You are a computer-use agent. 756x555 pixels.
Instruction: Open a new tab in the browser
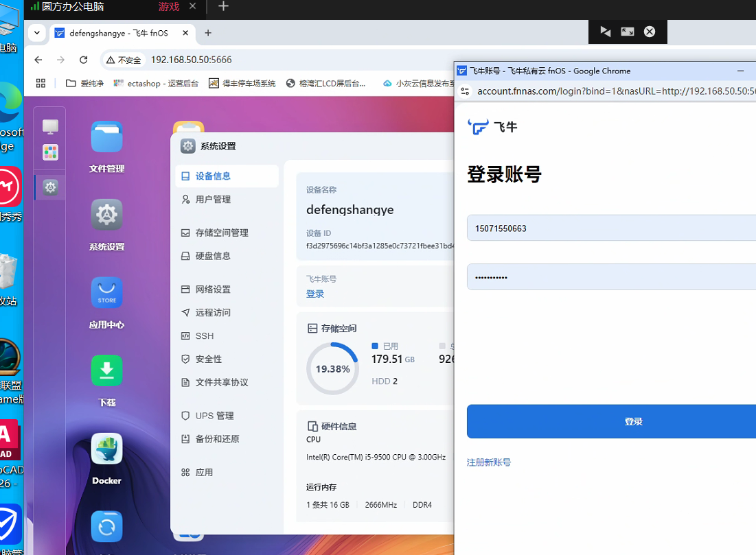[x=208, y=33]
